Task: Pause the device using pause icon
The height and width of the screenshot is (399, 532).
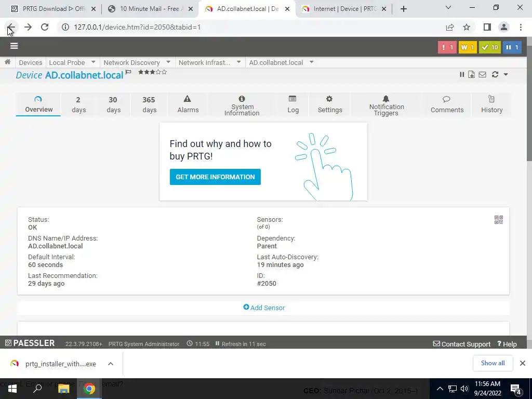Action: pos(462,74)
